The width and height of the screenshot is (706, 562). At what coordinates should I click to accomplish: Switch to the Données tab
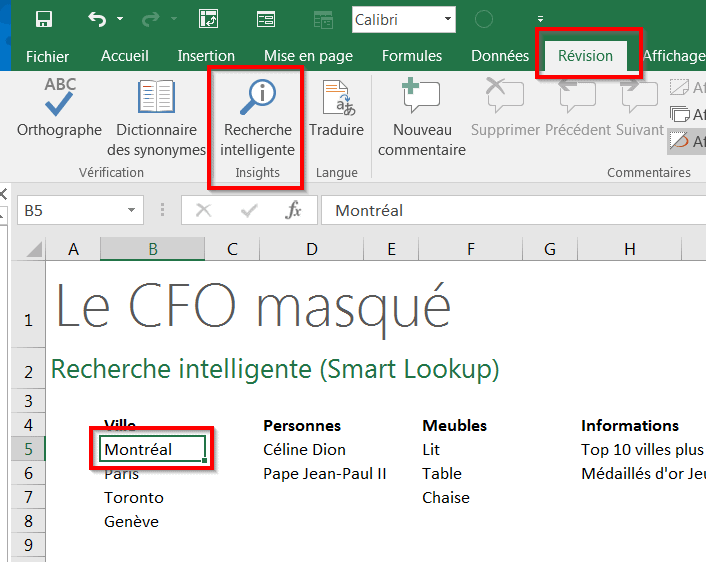[x=500, y=56]
